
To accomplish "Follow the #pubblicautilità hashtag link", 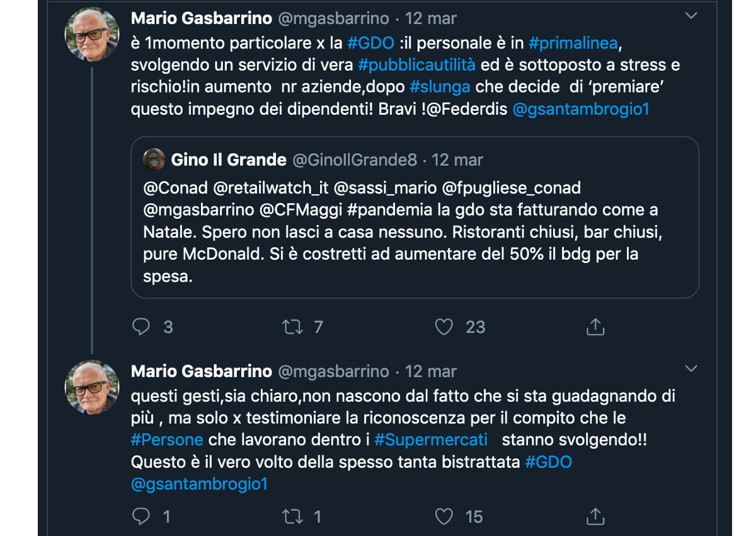I will (417, 65).
